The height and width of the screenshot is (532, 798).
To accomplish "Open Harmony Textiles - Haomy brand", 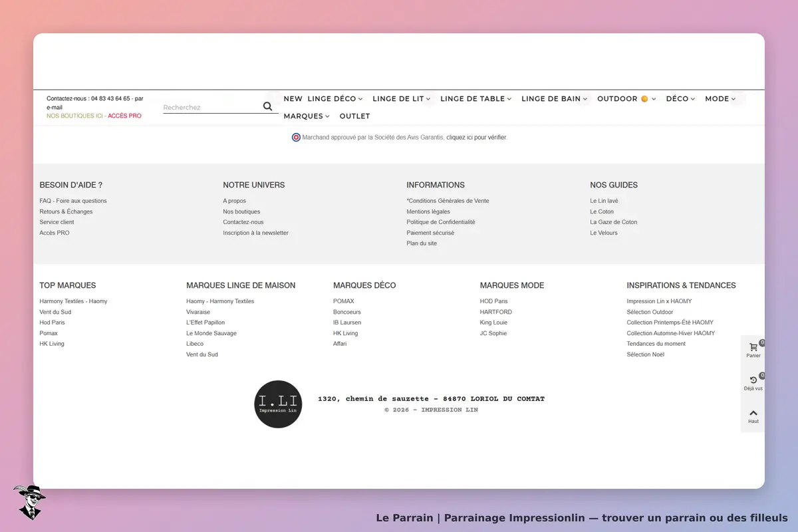I will [x=73, y=301].
